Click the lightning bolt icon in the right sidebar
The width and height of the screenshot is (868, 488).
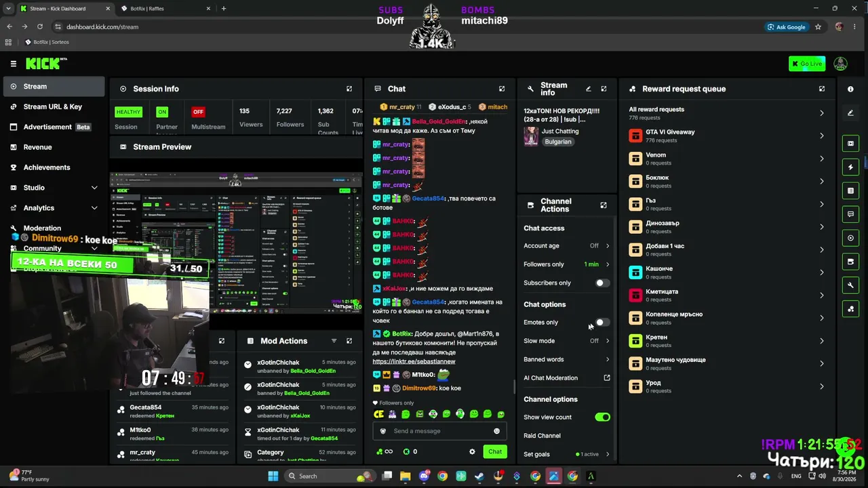(x=850, y=167)
